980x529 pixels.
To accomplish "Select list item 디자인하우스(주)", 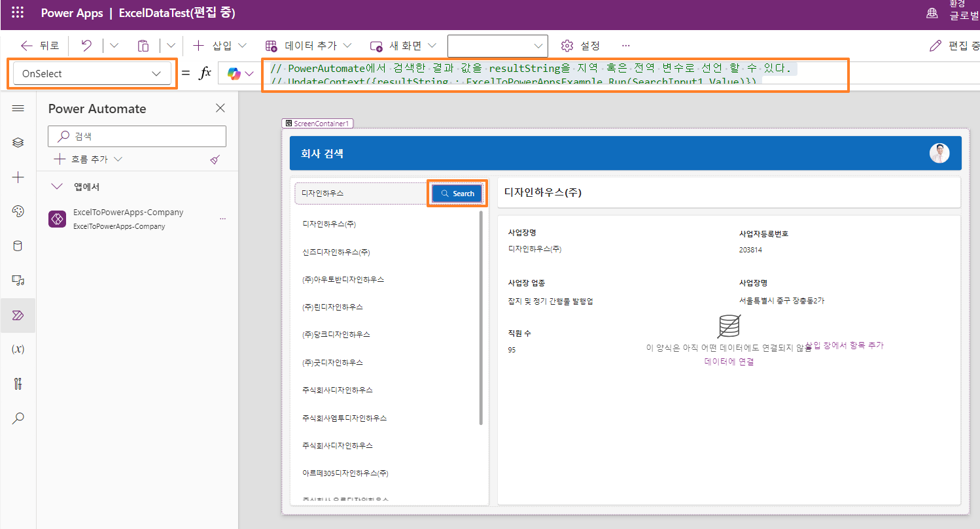I will pos(329,224).
